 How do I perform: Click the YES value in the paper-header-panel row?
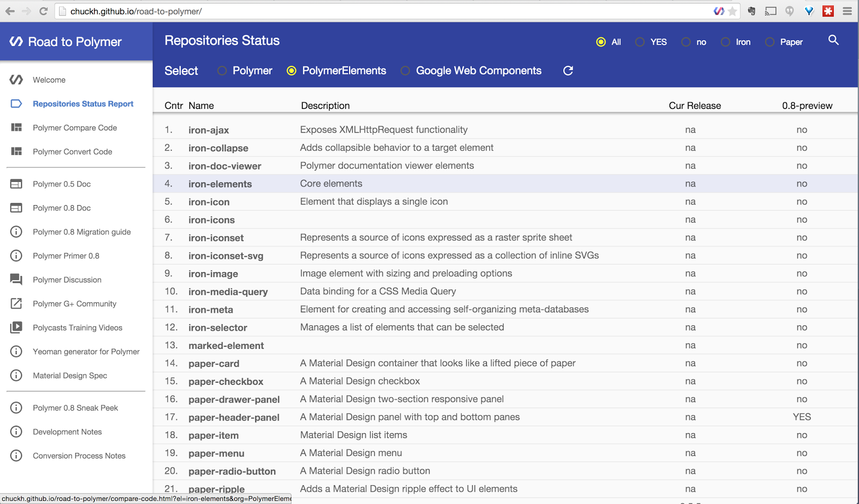click(802, 417)
